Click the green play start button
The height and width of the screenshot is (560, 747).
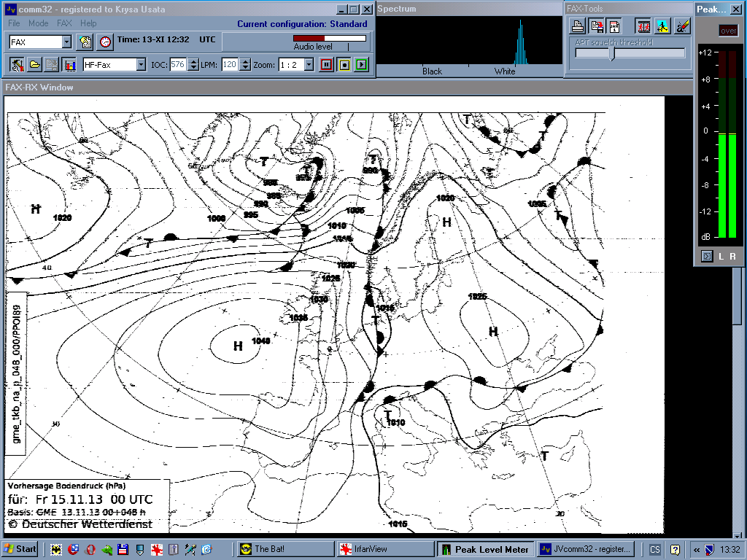362,64
